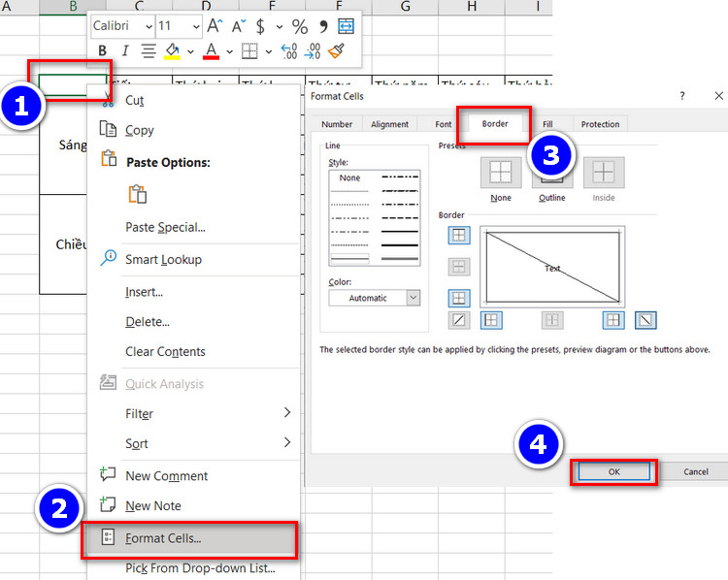Apply red font color letter A
The height and width of the screenshot is (580, 728).
coord(211,51)
